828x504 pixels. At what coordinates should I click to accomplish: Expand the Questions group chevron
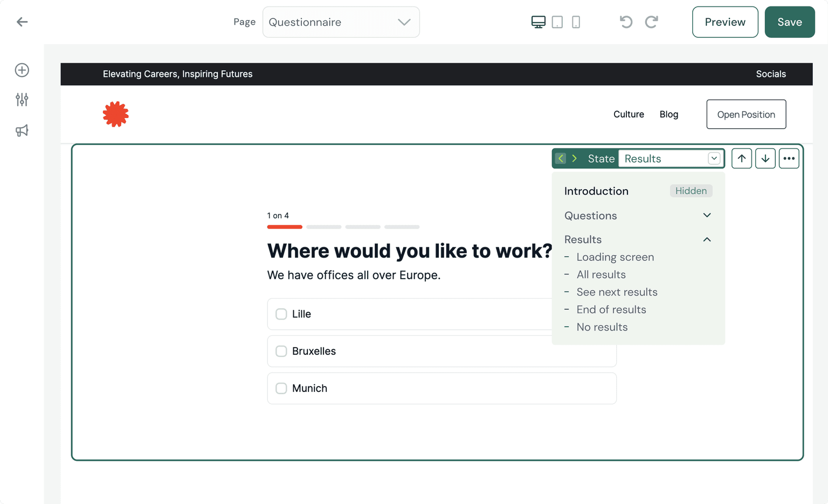(x=707, y=216)
